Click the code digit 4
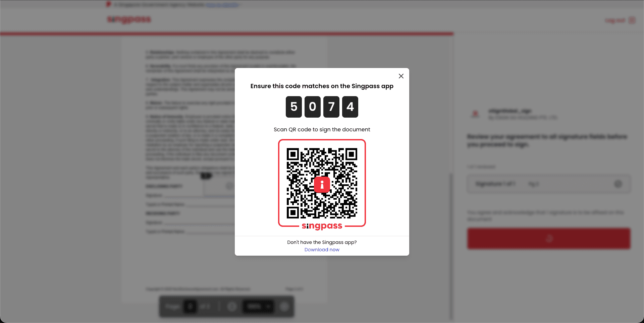This screenshot has width=644, height=323. tap(350, 107)
